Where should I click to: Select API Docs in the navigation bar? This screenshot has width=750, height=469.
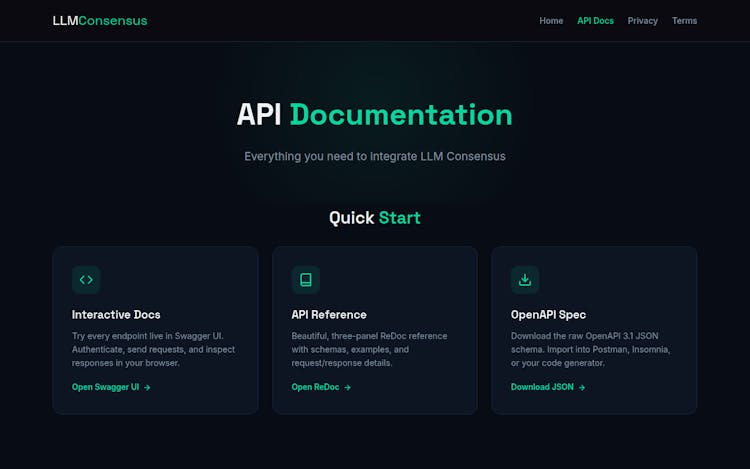[x=595, y=21]
